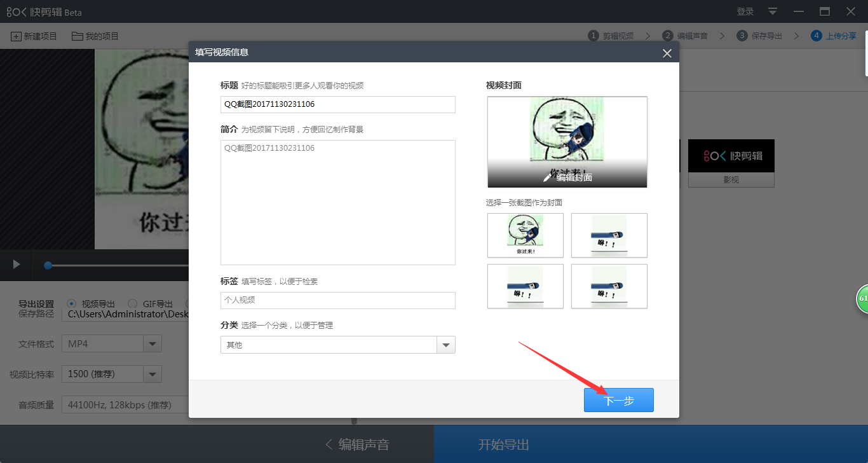Open 我的项目 folder icon
Screen dimensions: 868x463
78,36
